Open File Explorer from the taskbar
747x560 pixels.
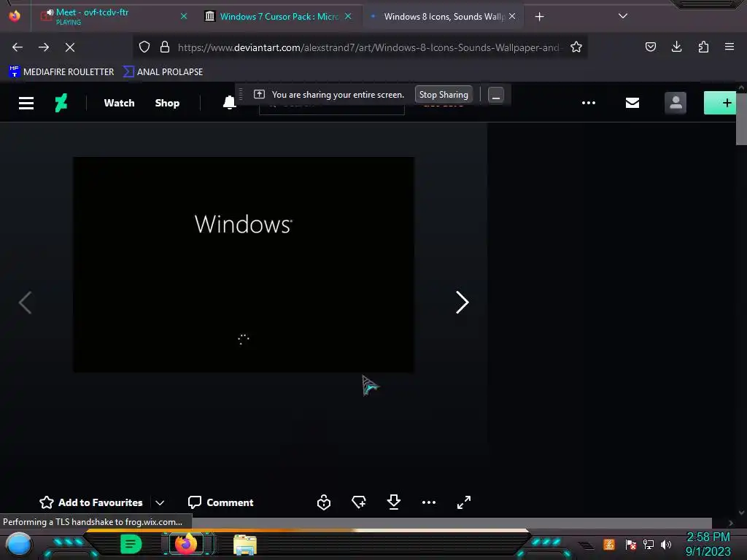point(245,544)
